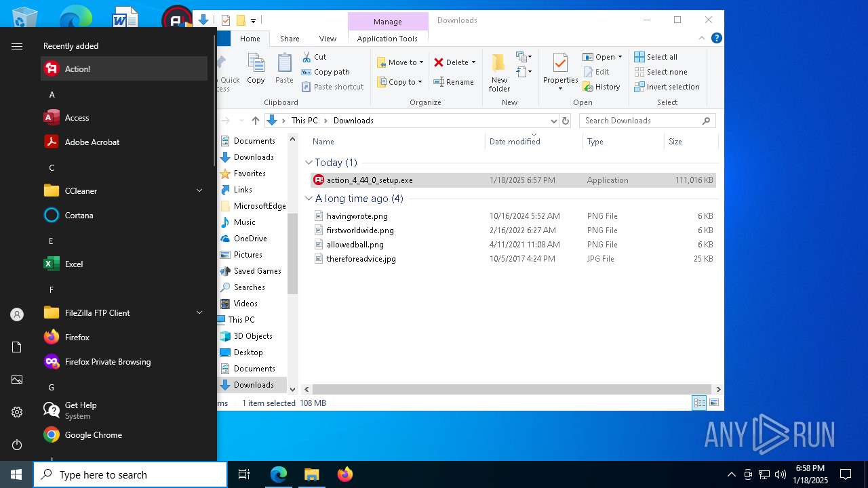Click Copy path in ribbon

(326, 72)
